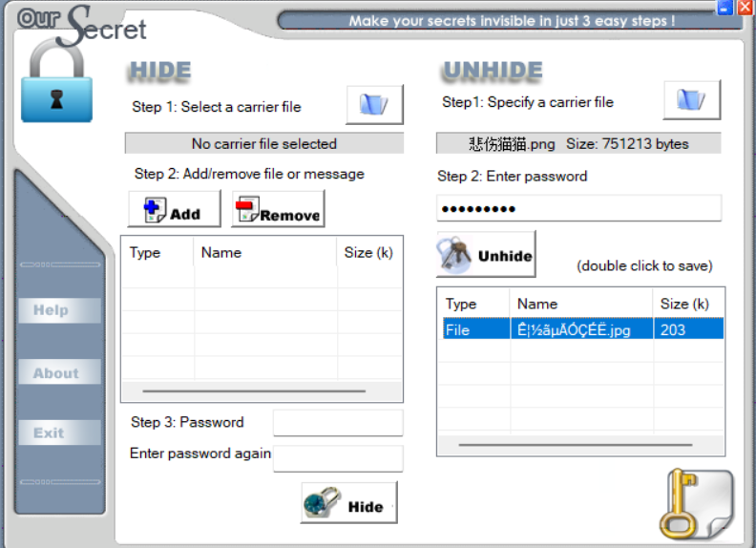Select the extracted .jpg file row
The image size is (756, 548).
tap(583, 329)
